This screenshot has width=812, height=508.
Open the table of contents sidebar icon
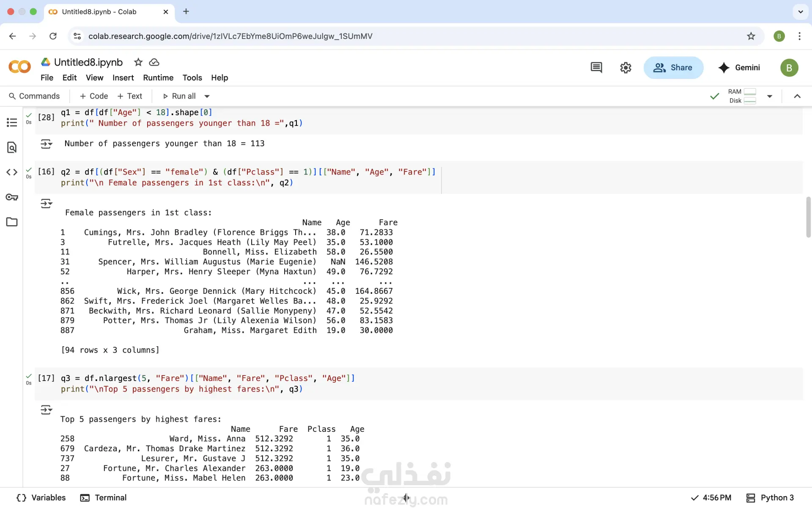[x=12, y=122]
